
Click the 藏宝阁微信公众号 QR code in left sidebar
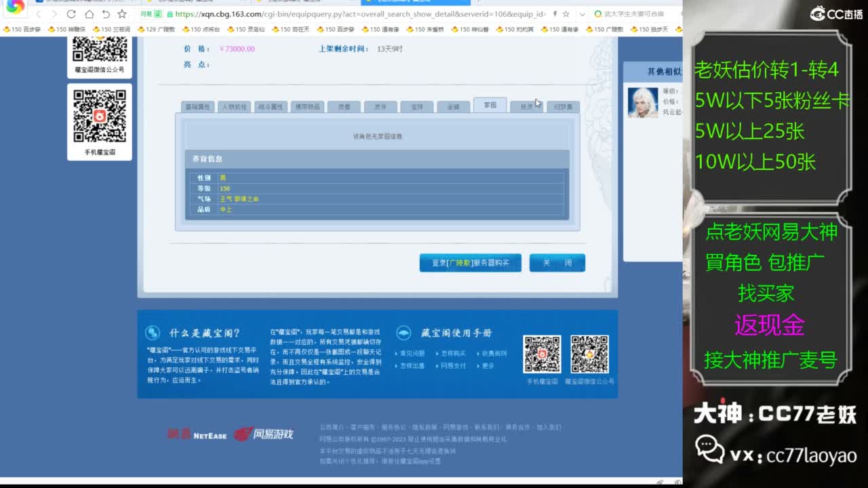(99, 47)
